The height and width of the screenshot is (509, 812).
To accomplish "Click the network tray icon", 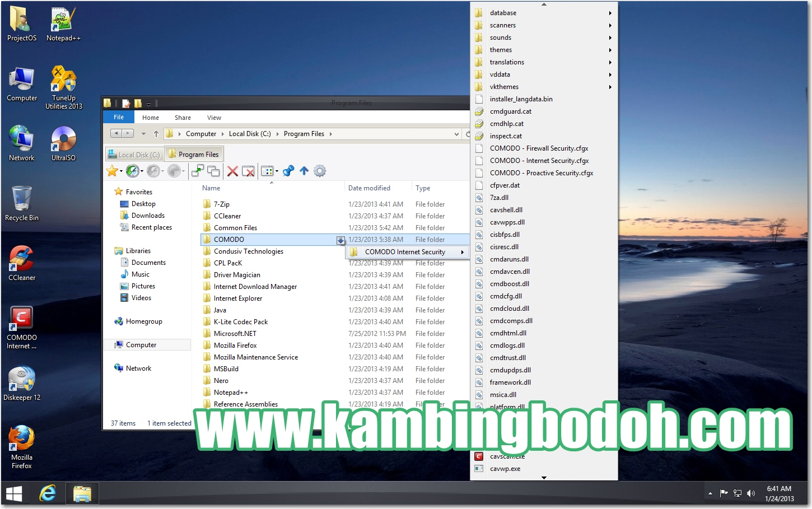I will coord(738,493).
